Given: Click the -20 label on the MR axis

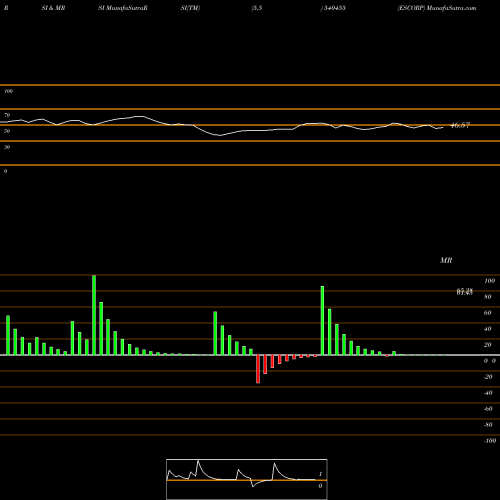Looking at the screenshot, I should [x=488, y=377].
